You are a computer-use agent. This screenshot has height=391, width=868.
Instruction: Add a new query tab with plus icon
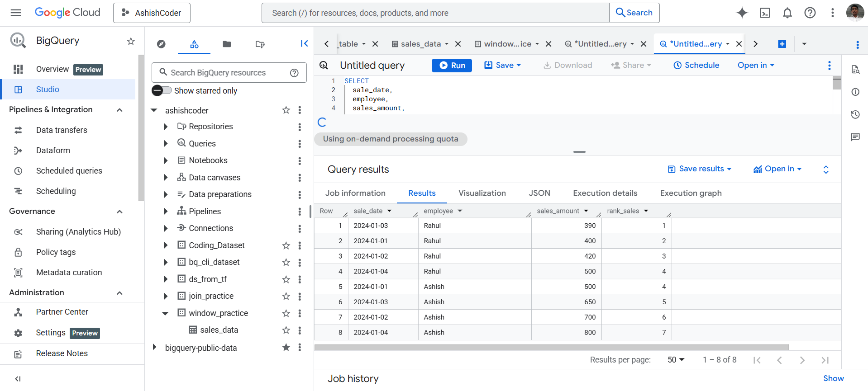(782, 44)
